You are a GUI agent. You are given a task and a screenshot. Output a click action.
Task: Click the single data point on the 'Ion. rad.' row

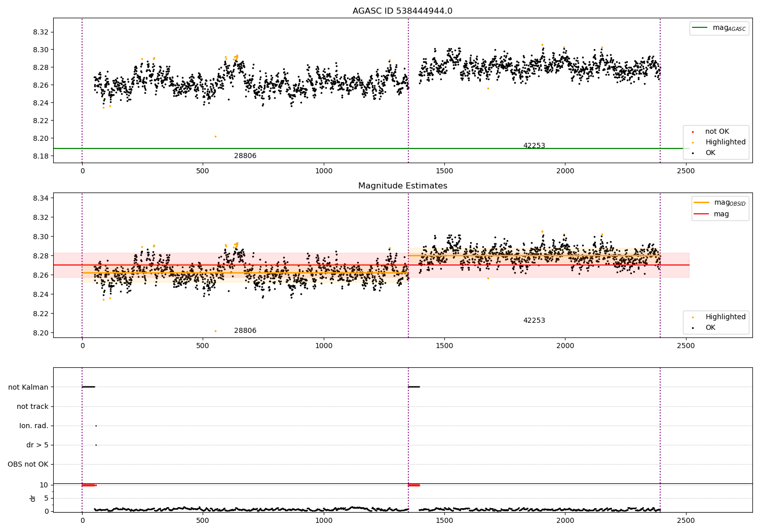click(96, 426)
